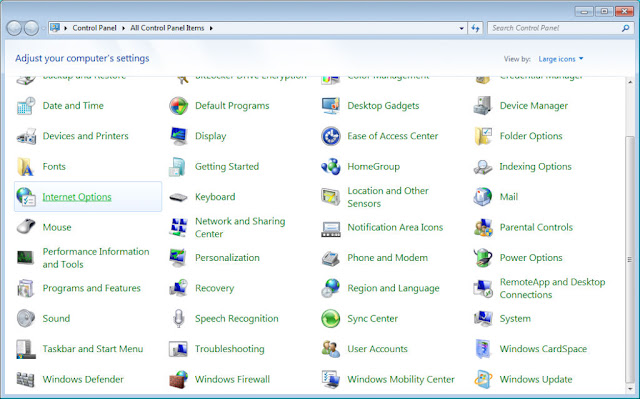Open the Windows Firewall brick wall icon

(178, 379)
